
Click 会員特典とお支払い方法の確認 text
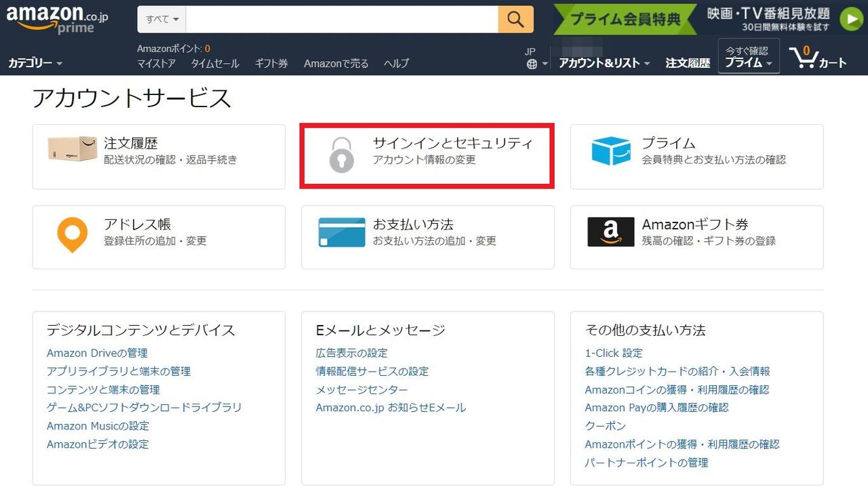coord(714,160)
